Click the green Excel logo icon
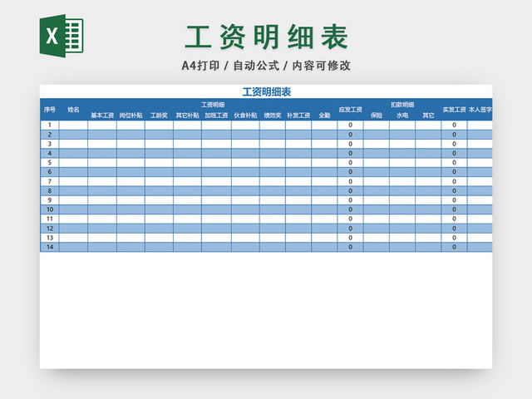This screenshot has width=532, height=399. click(62, 36)
